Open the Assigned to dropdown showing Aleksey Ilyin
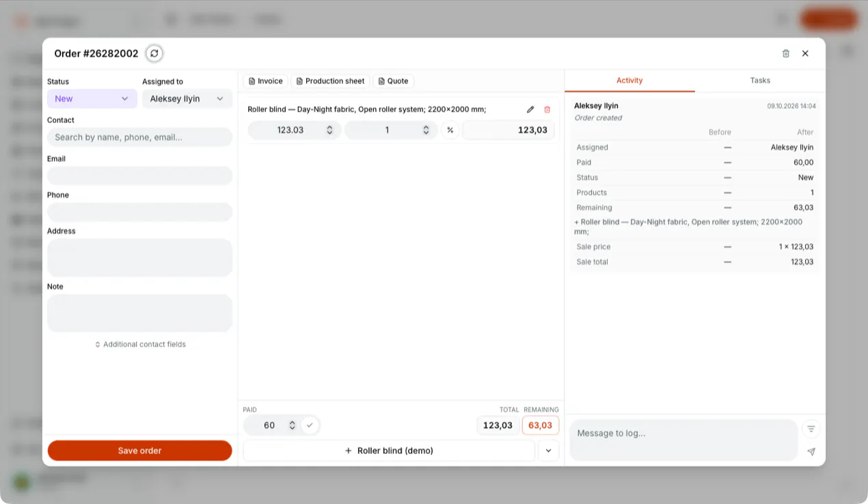 [x=187, y=98]
